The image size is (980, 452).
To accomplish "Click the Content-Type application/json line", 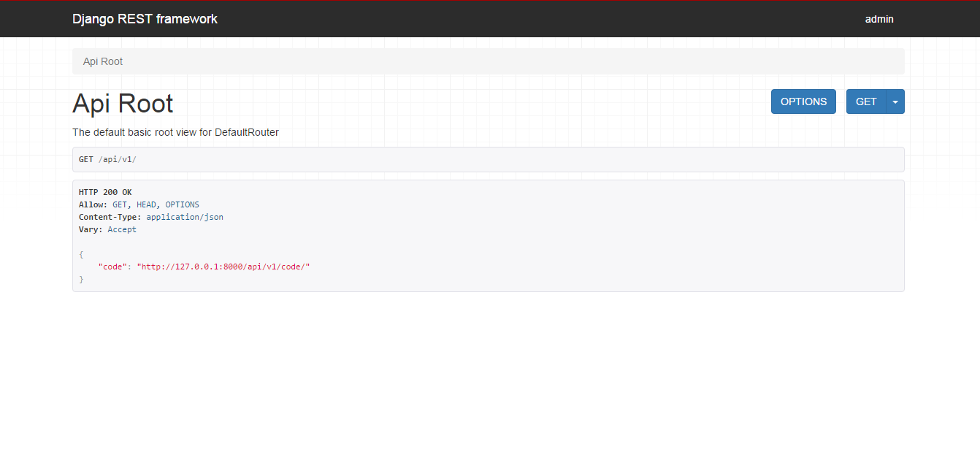I will tap(151, 217).
